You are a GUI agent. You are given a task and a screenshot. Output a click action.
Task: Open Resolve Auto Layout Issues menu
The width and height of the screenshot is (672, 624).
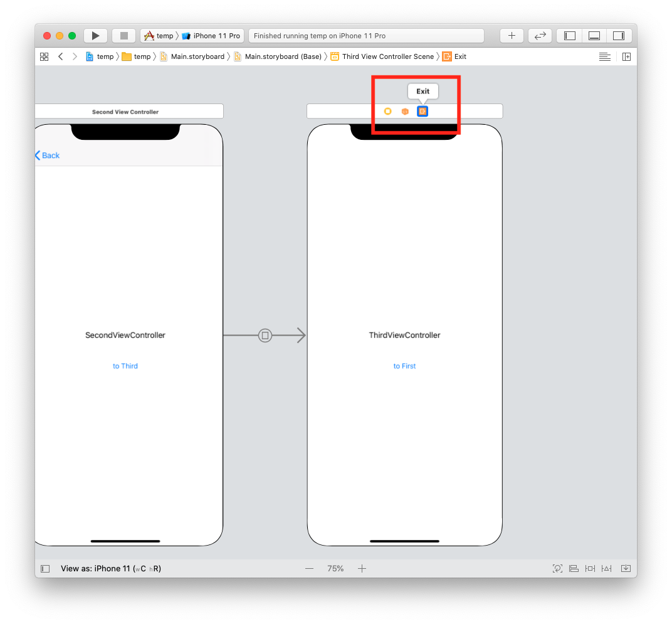pos(606,569)
